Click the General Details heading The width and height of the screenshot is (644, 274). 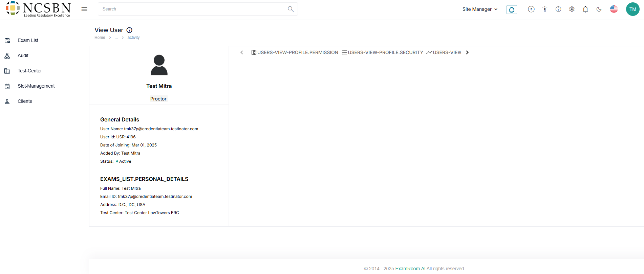click(x=120, y=119)
